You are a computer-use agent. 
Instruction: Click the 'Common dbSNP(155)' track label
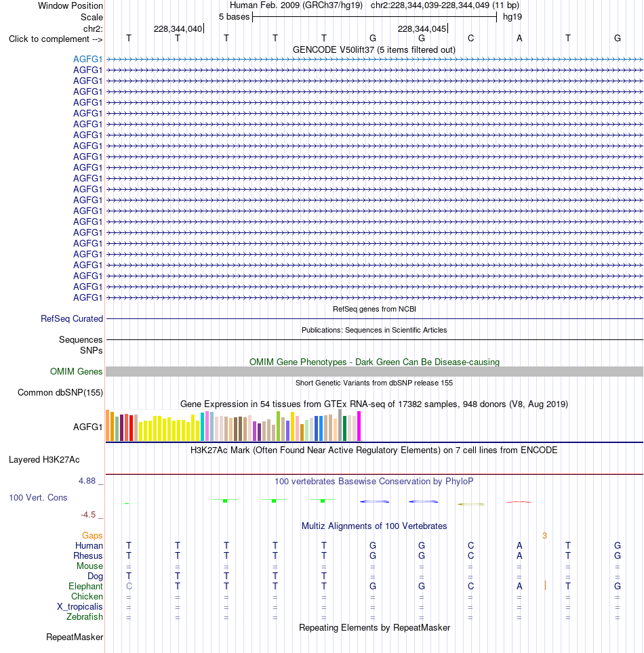60,393
